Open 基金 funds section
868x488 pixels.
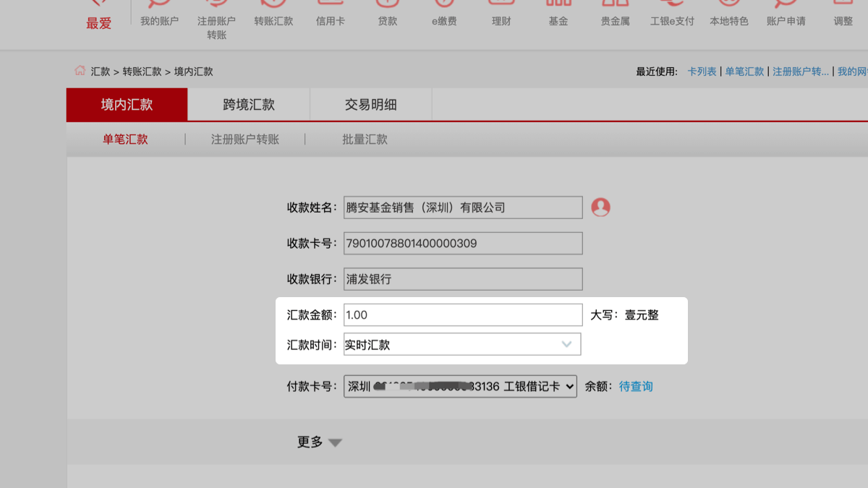[558, 21]
